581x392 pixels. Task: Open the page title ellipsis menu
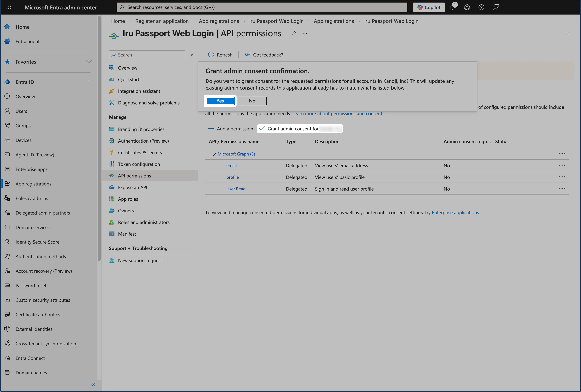(x=304, y=33)
